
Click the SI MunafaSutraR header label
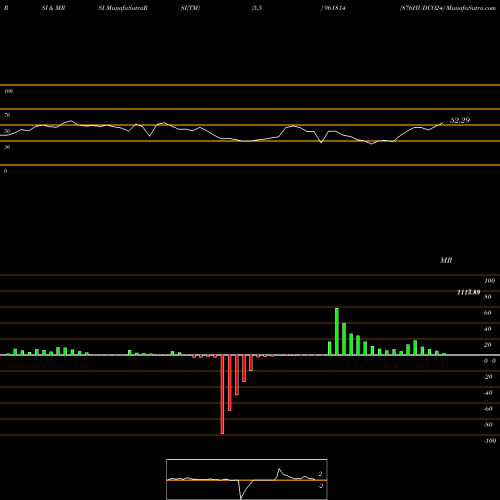[123, 8]
